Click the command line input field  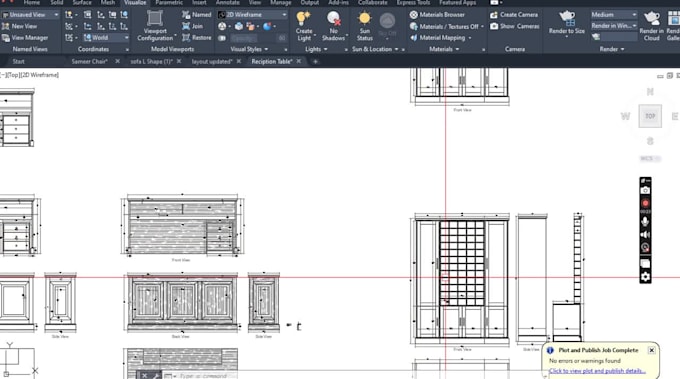(x=203, y=376)
